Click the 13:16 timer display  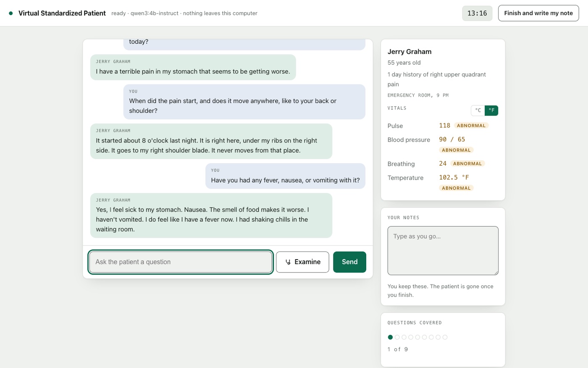477,13
